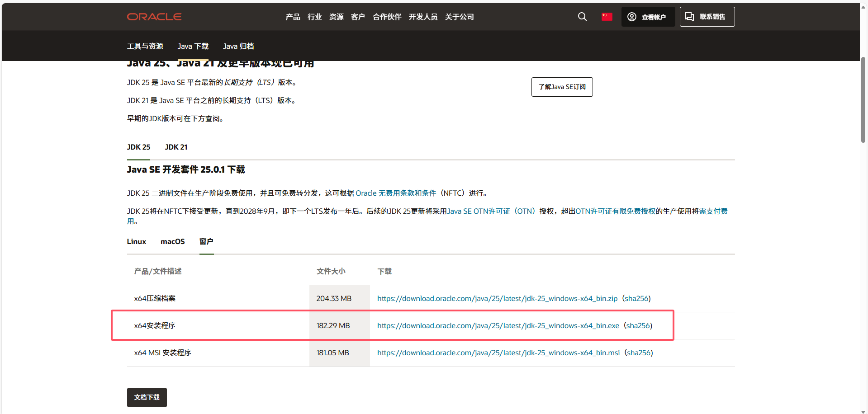The width and height of the screenshot is (868, 414).
Task: Open the 产品 menu
Action: (293, 17)
